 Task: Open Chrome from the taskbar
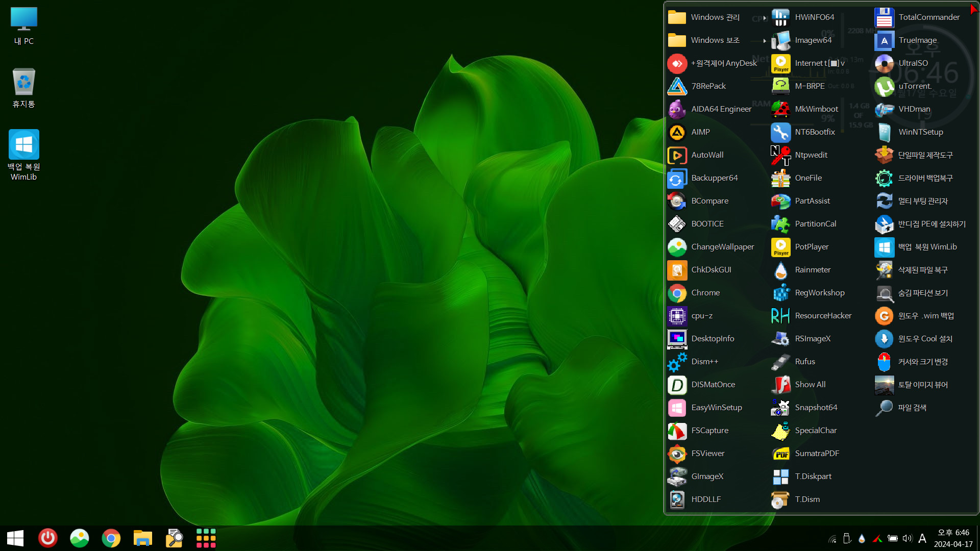pos(111,538)
